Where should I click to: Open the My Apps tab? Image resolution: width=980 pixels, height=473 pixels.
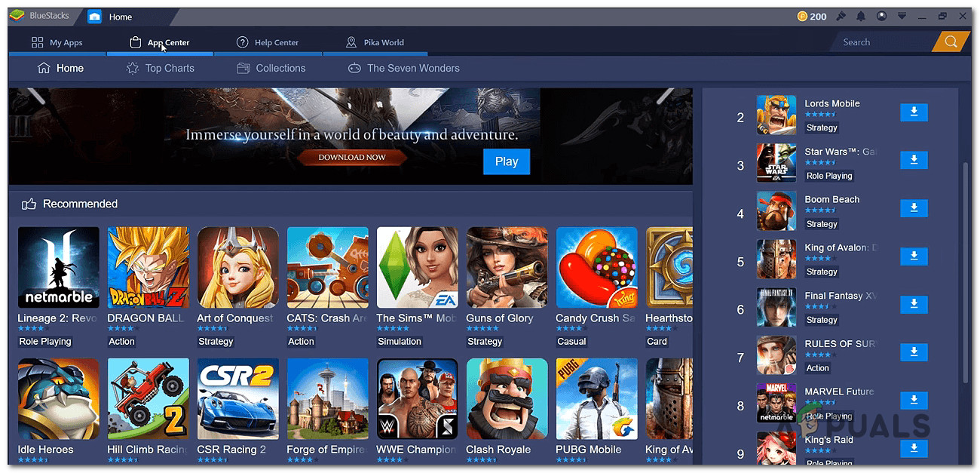pos(57,43)
